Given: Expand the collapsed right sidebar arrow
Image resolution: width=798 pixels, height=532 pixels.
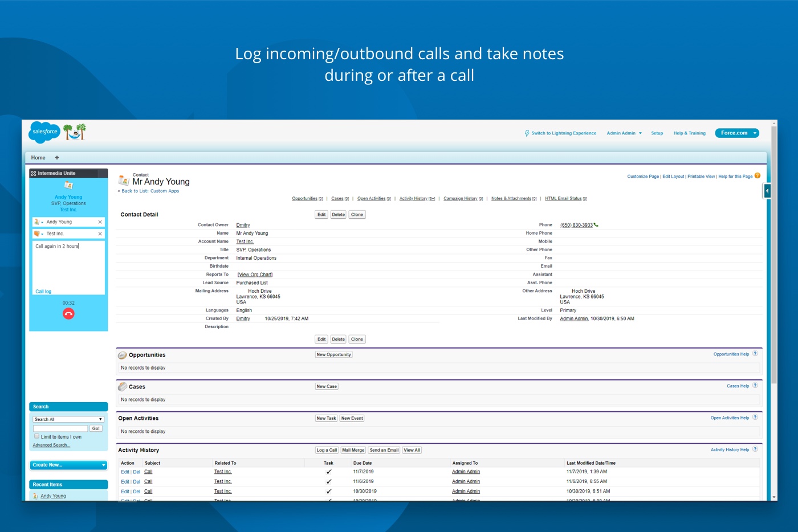Looking at the screenshot, I should pyautogui.click(x=767, y=191).
